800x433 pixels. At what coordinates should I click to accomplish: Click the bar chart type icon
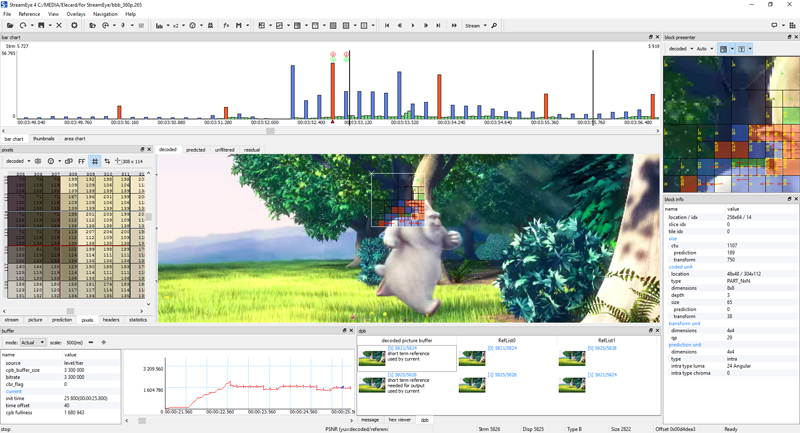click(x=159, y=26)
